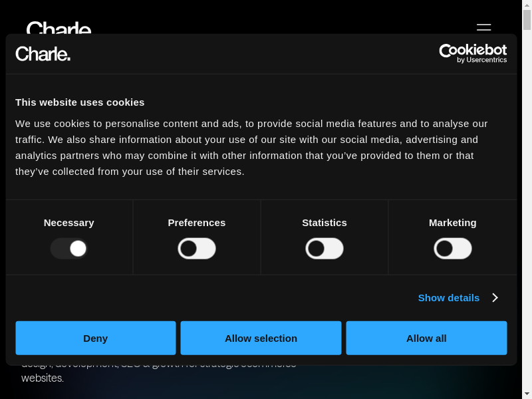The height and width of the screenshot is (399, 532).
Task: Click the Charle logo in cookie banner
Action: [x=43, y=54]
